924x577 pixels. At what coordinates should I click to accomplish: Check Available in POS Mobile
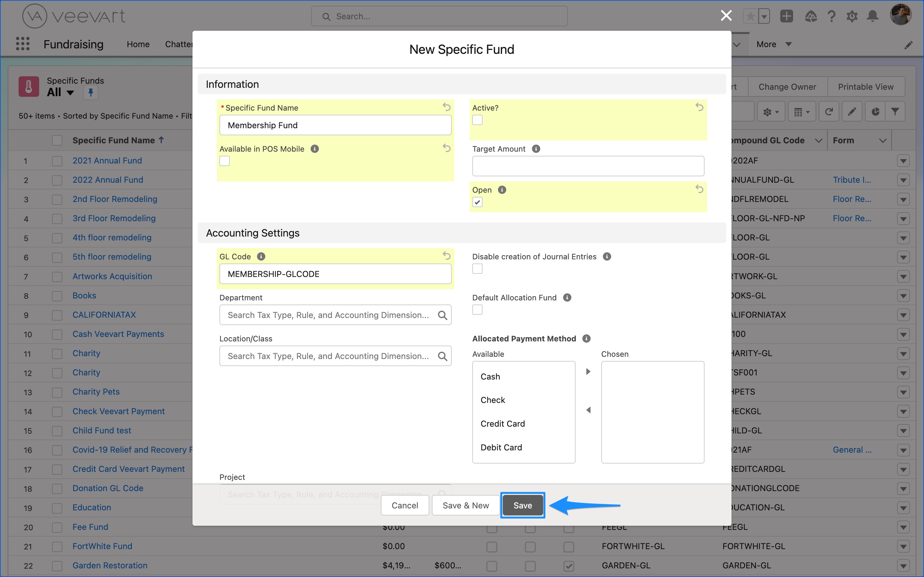coord(224,161)
